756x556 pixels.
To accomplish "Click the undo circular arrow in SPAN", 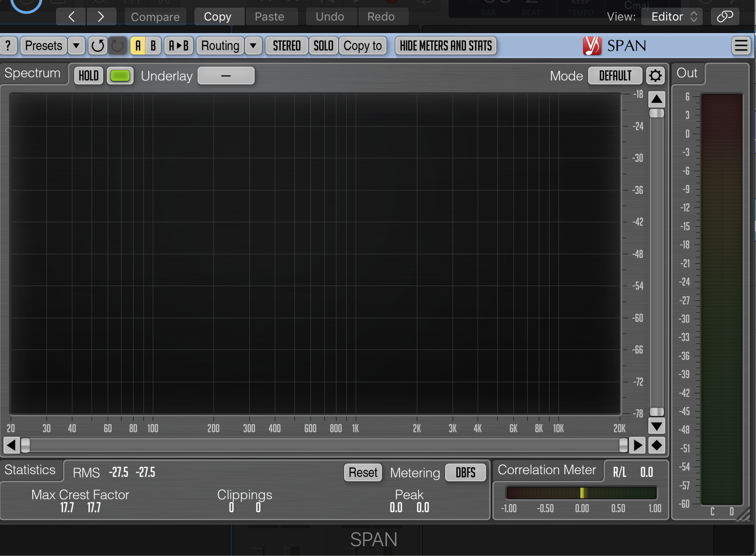I will click(x=97, y=46).
